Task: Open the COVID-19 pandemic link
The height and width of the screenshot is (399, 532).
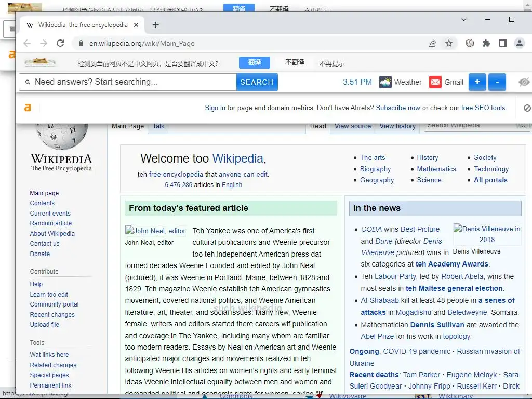Action: 417,352
